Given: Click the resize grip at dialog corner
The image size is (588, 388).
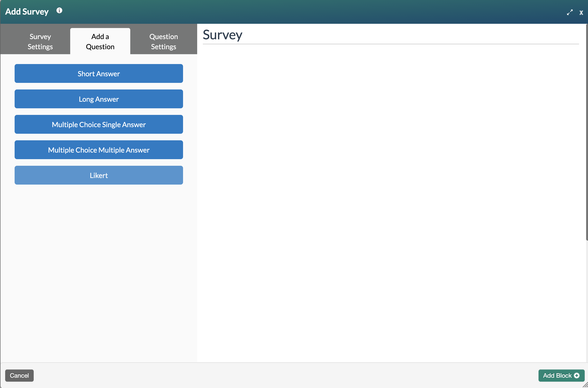Looking at the screenshot, I should pyautogui.click(x=585, y=385).
